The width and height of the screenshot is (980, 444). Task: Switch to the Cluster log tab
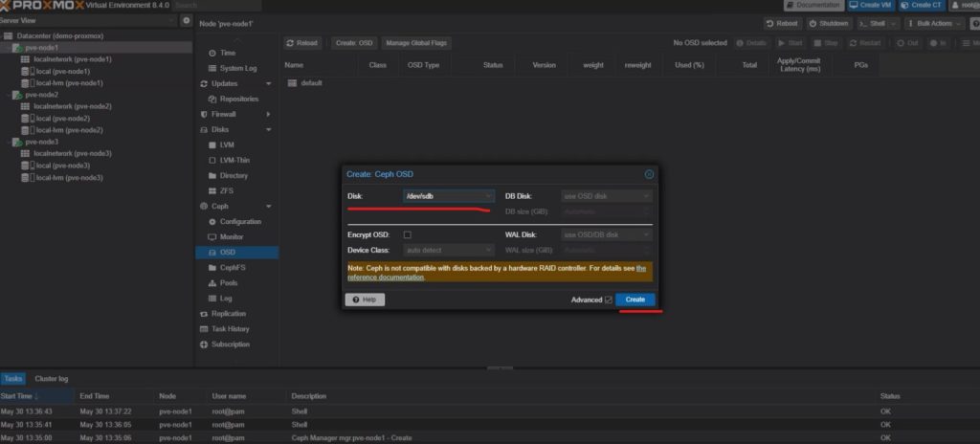coord(52,379)
